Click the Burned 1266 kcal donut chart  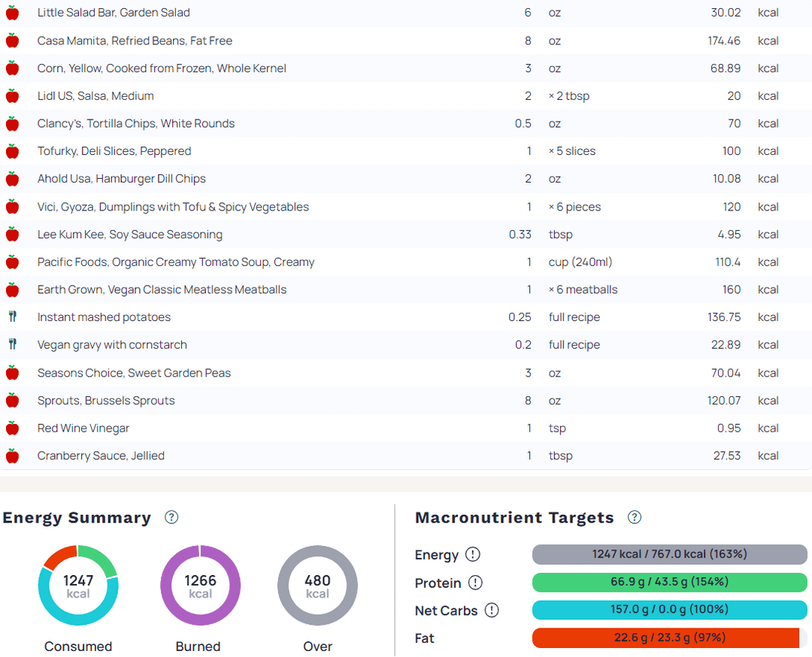200,586
